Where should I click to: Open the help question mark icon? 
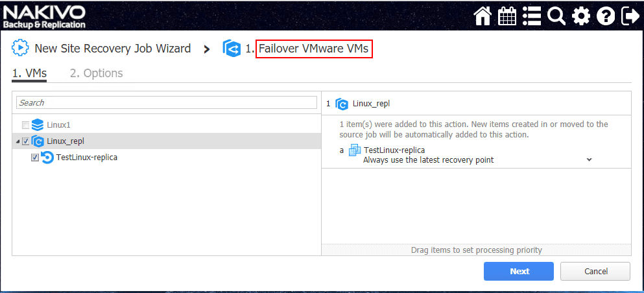[606, 16]
